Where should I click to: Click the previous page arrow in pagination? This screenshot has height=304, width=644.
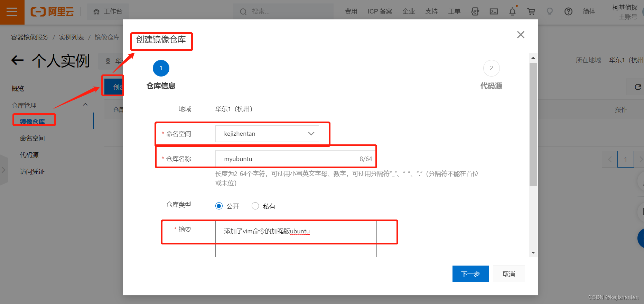coord(610,159)
